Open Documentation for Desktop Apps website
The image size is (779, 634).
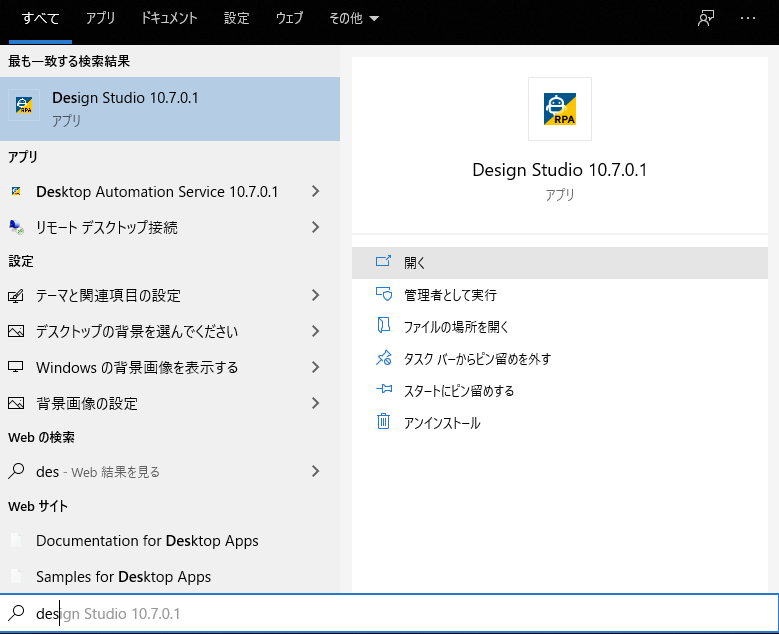point(170,540)
